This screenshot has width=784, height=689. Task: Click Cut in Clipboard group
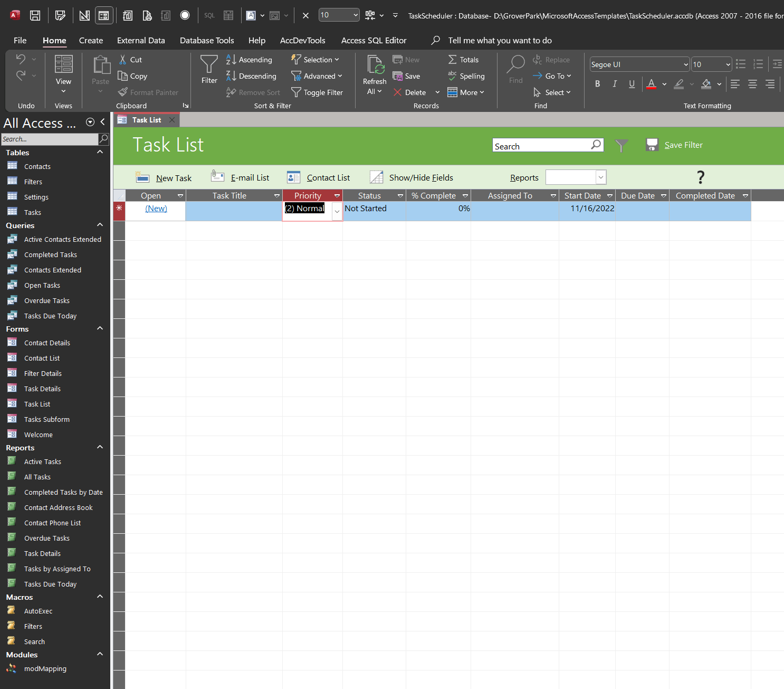click(x=130, y=60)
